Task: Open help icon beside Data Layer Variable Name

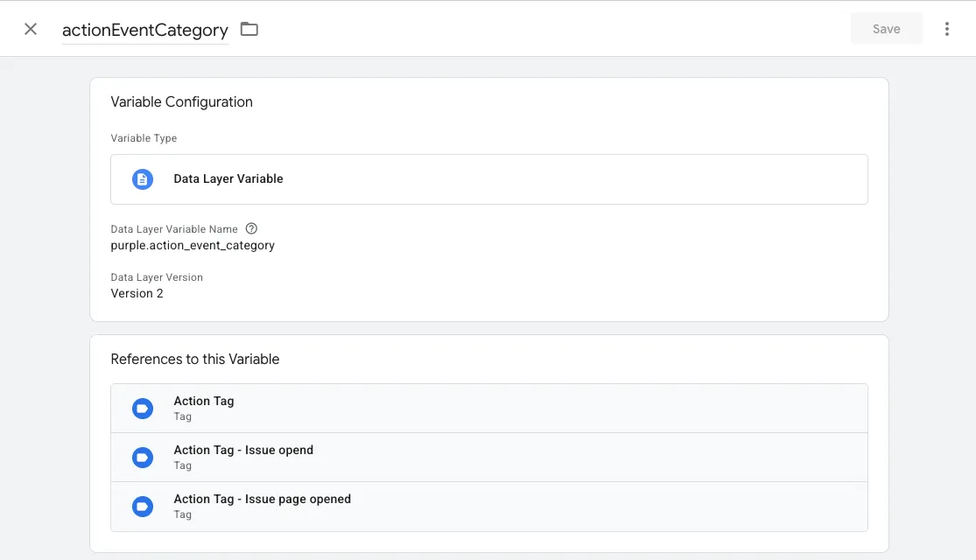Action: [251, 228]
